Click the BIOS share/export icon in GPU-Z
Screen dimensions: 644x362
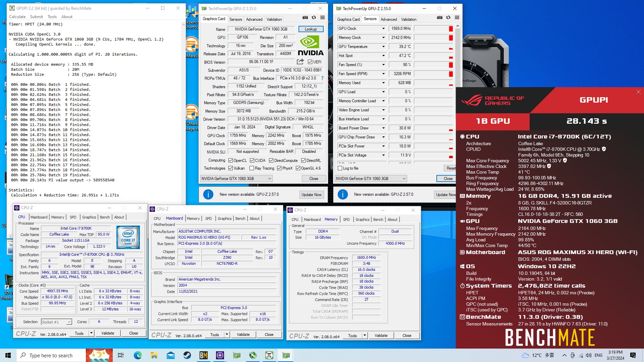pos(300,62)
